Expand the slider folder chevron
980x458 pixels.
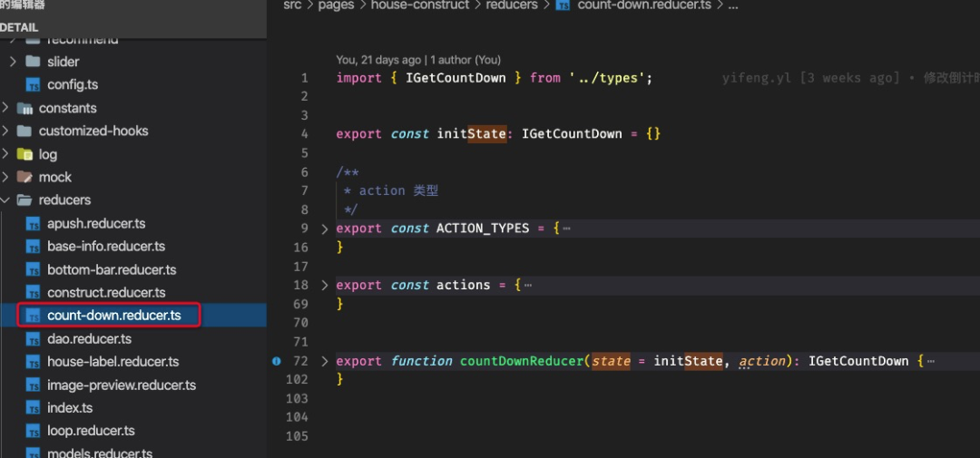pos(13,62)
